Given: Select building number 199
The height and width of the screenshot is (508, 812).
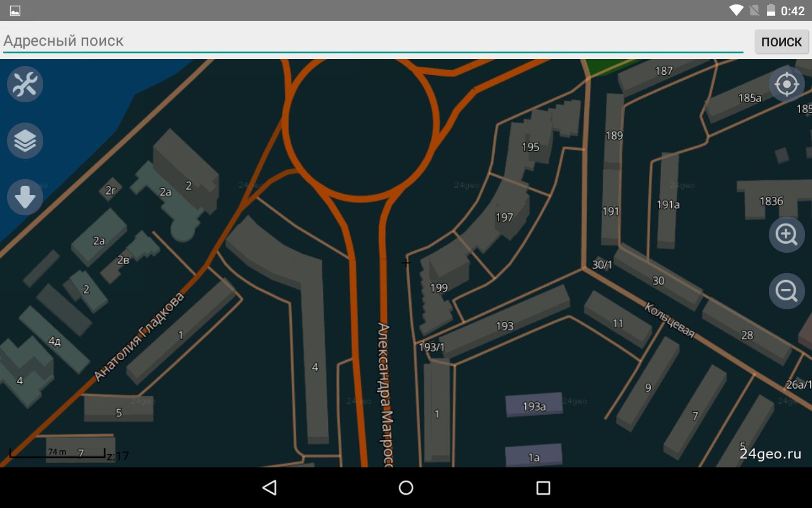Looking at the screenshot, I should tap(439, 288).
